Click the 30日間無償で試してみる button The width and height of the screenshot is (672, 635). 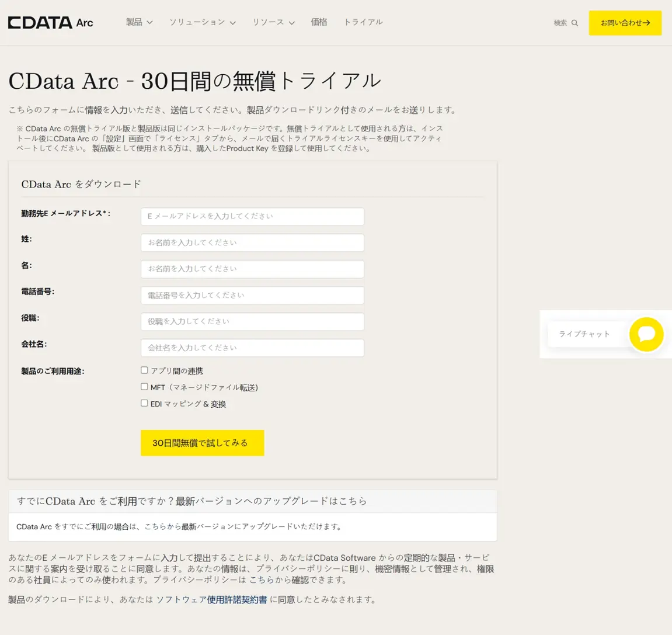pos(202,443)
